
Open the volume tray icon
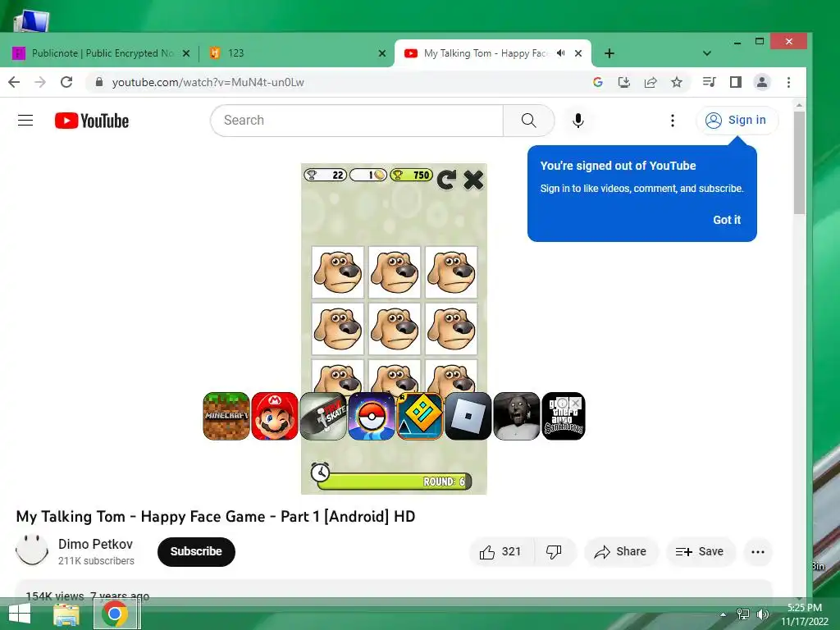point(762,614)
